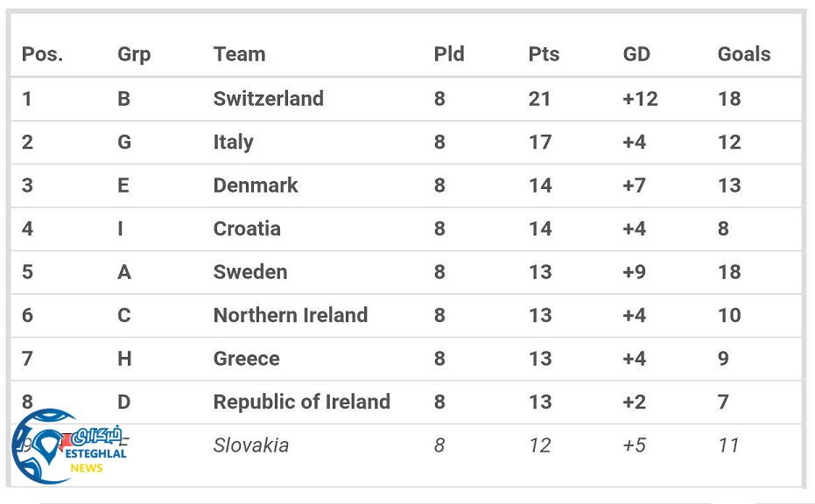Click the GD column header

(x=636, y=54)
